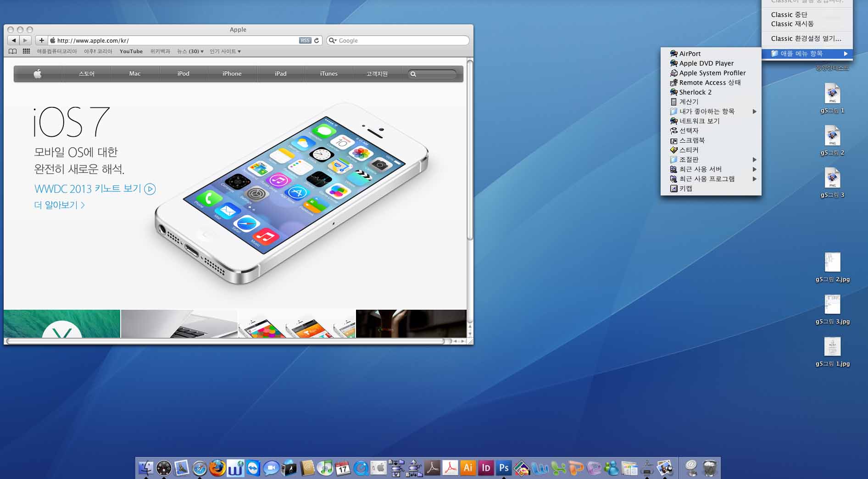Open the 인기 사이트 bookmark dropdown
This screenshot has height=479, width=868.
[225, 51]
